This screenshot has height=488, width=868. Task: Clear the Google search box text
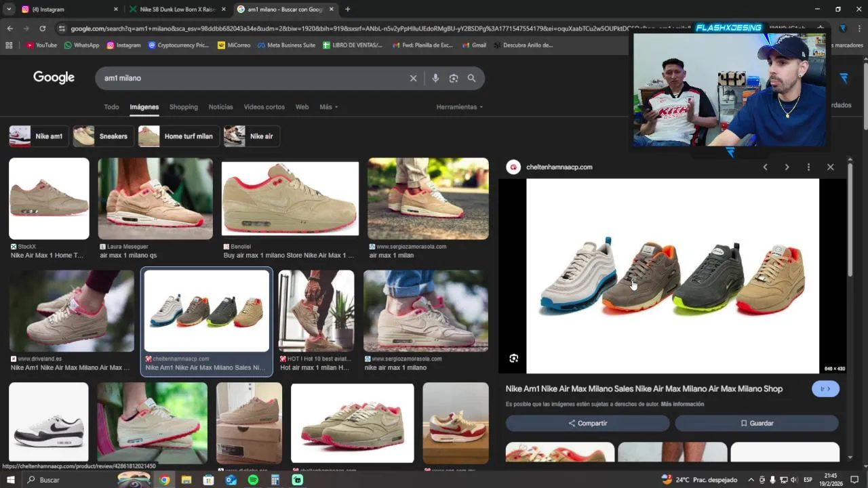(413, 78)
